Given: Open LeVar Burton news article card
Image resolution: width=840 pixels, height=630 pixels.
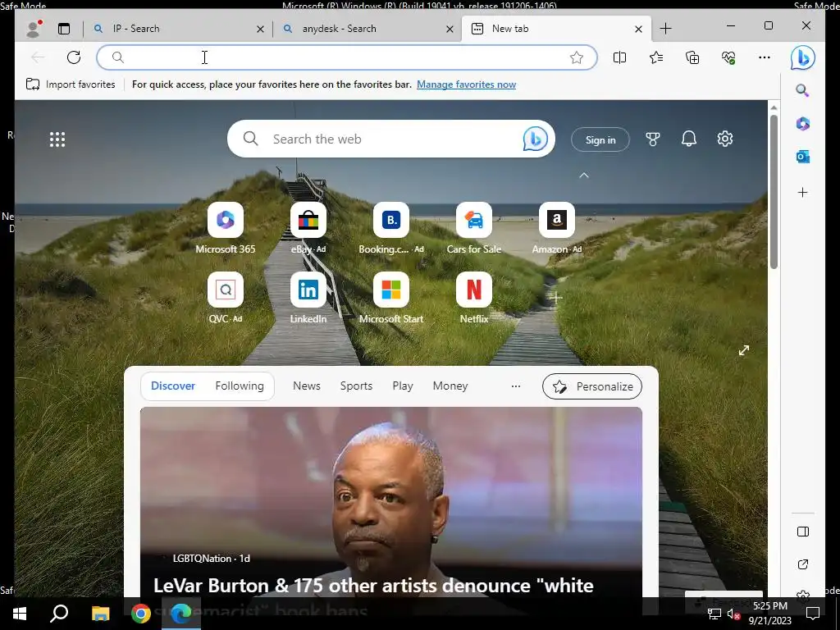Looking at the screenshot, I should pos(391,503).
